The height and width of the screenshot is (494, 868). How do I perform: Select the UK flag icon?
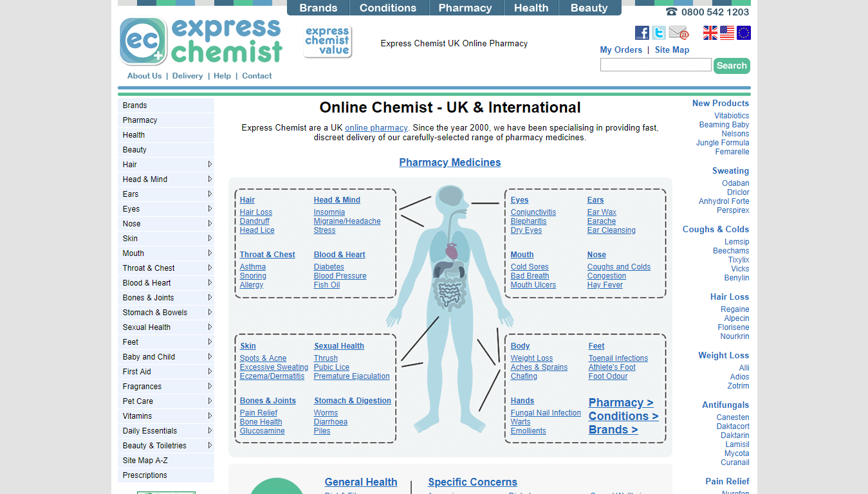pos(710,33)
